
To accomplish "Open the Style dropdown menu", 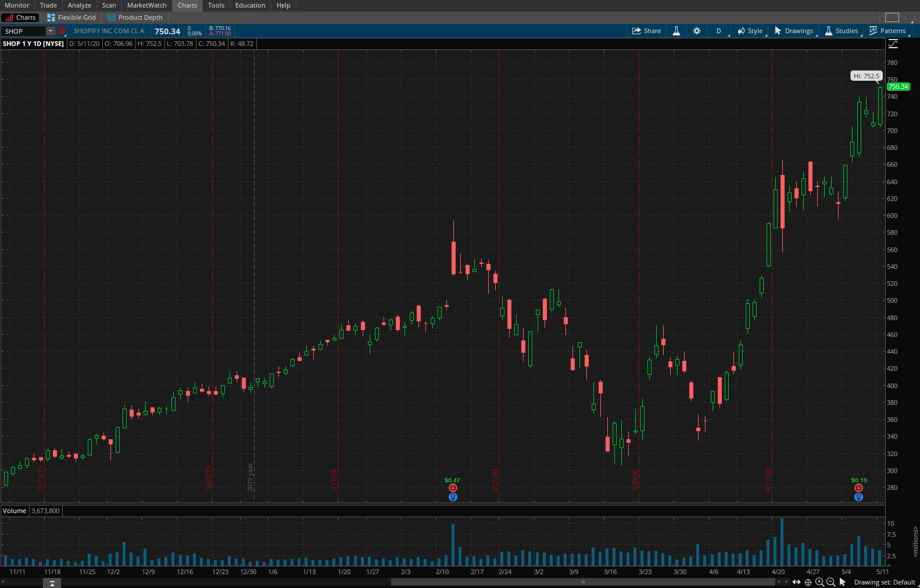I will (750, 31).
